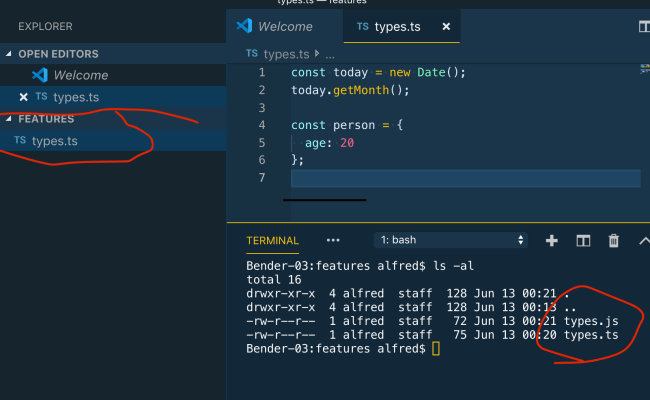This screenshot has width=650, height=400.
Task: Click the terminal cursor at the prompt
Action: click(x=436, y=349)
